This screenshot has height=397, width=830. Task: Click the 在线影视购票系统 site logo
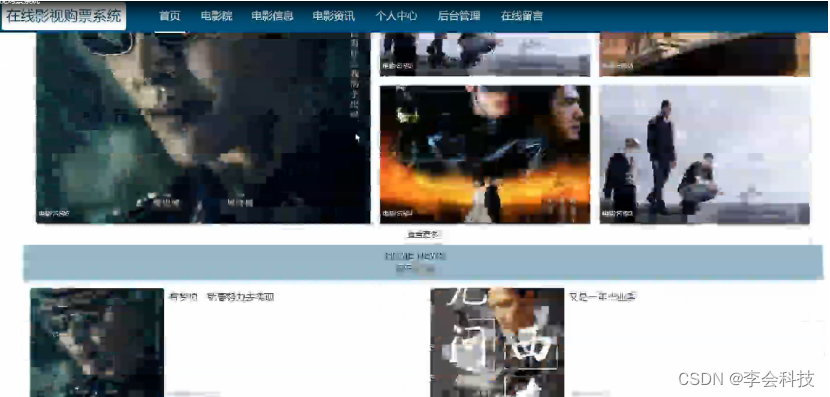pos(64,16)
